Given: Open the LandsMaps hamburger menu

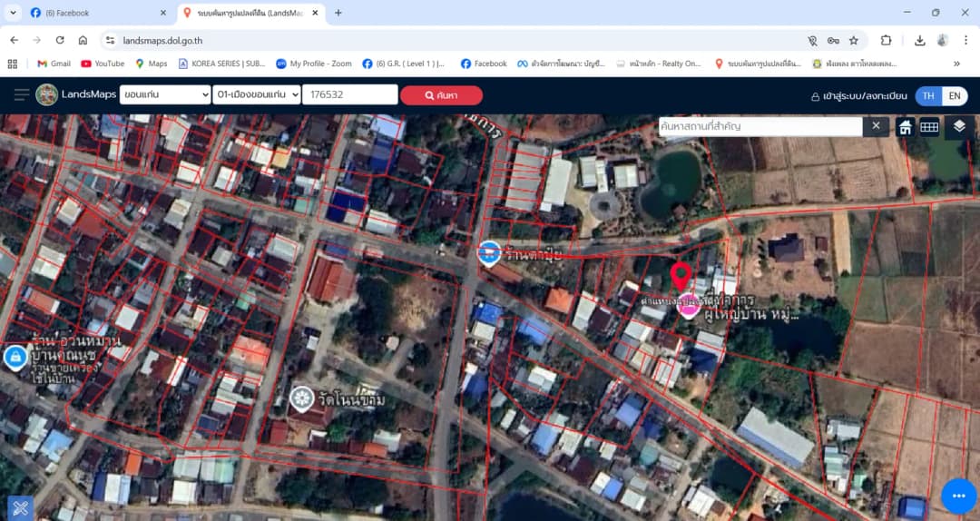Looking at the screenshot, I should (21, 95).
